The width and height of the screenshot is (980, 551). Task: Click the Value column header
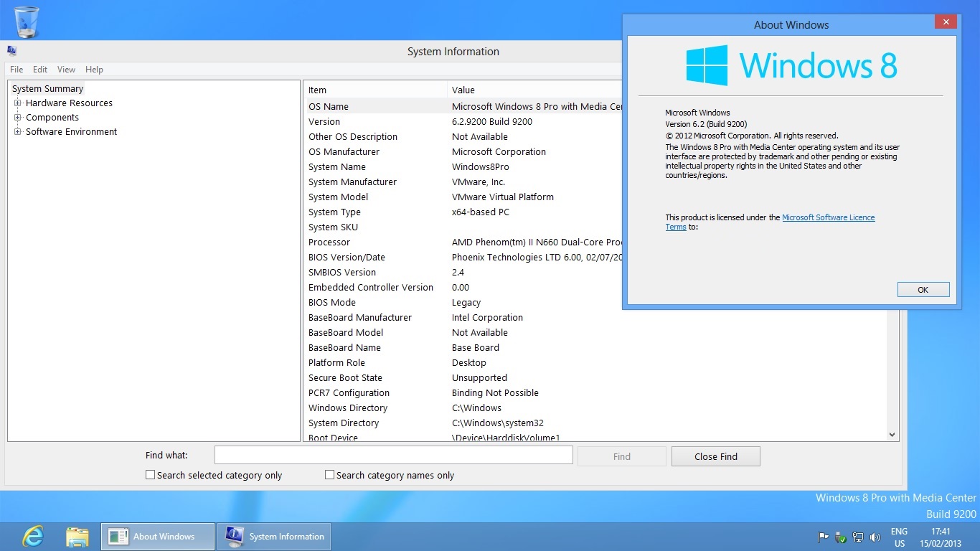(x=534, y=90)
